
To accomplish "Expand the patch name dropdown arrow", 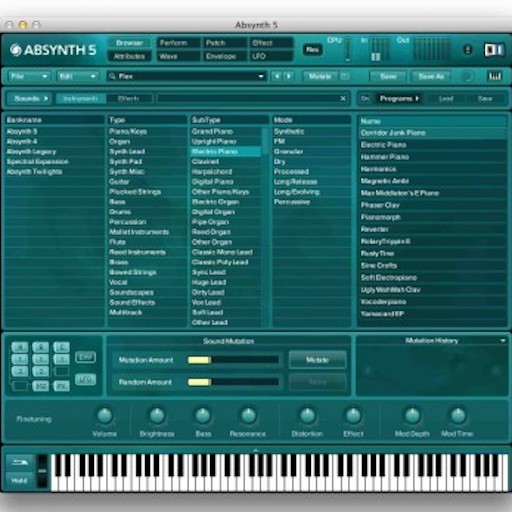I will (261, 76).
